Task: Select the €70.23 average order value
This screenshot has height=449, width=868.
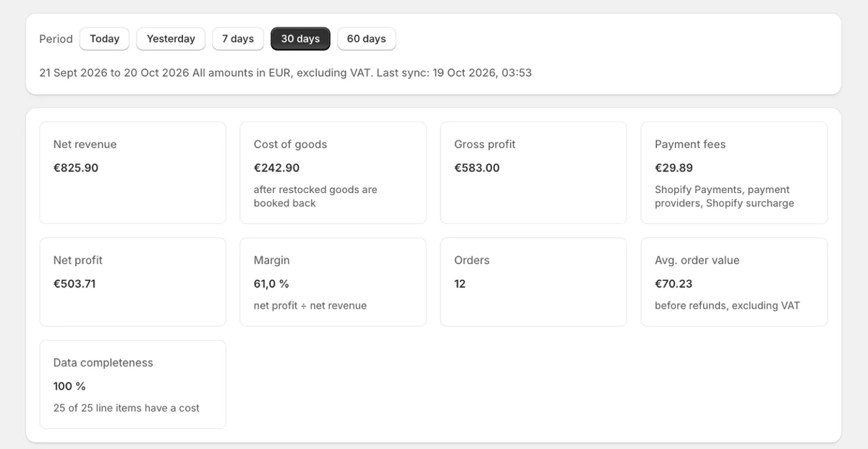Action: pos(673,283)
